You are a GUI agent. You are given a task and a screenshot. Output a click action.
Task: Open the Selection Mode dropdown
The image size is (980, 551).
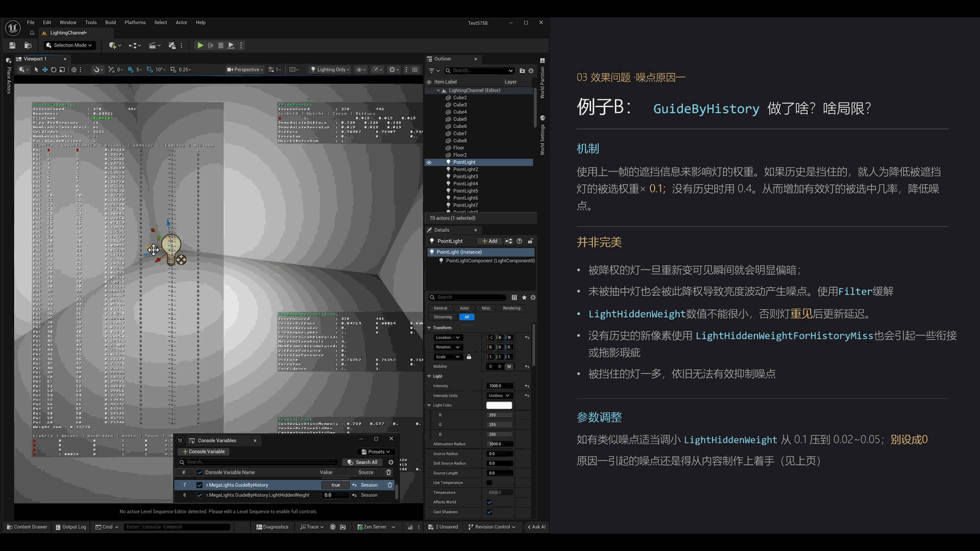pos(69,45)
